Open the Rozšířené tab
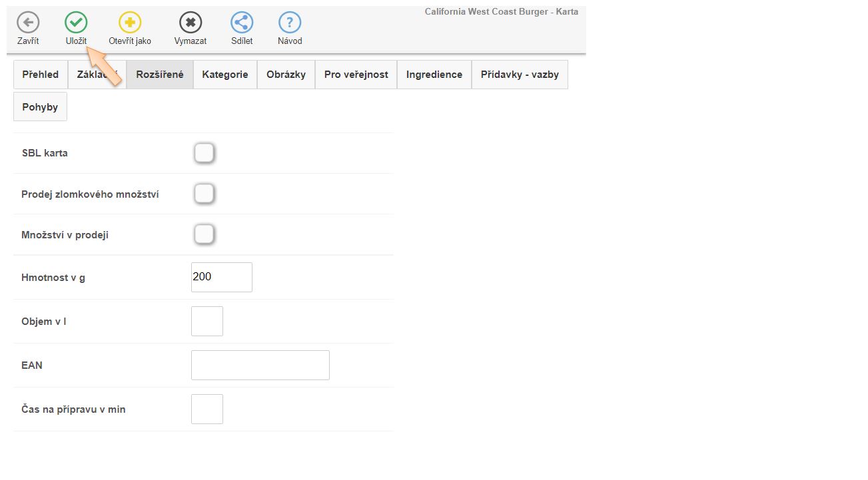The height and width of the screenshot is (480, 868). 160,75
